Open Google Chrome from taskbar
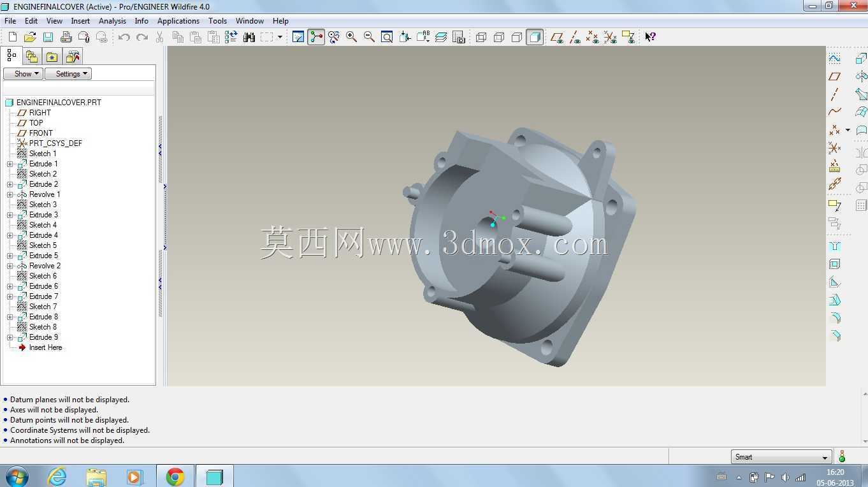The height and width of the screenshot is (487, 868). (x=175, y=476)
